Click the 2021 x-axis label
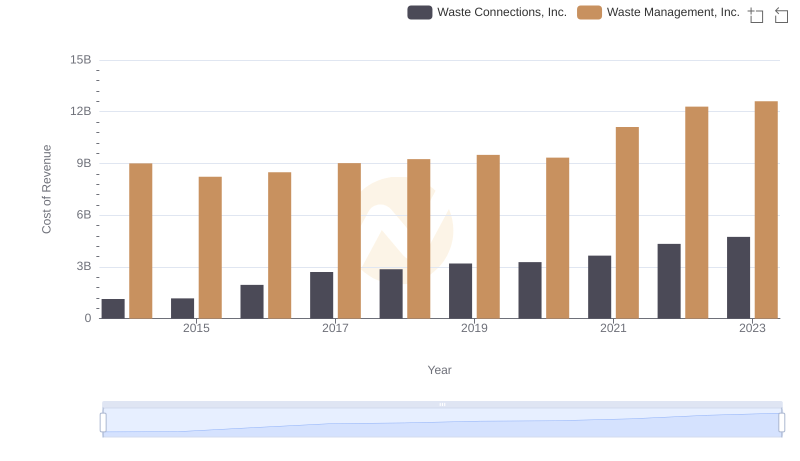This screenshot has width=800, height=461. [x=613, y=328]
